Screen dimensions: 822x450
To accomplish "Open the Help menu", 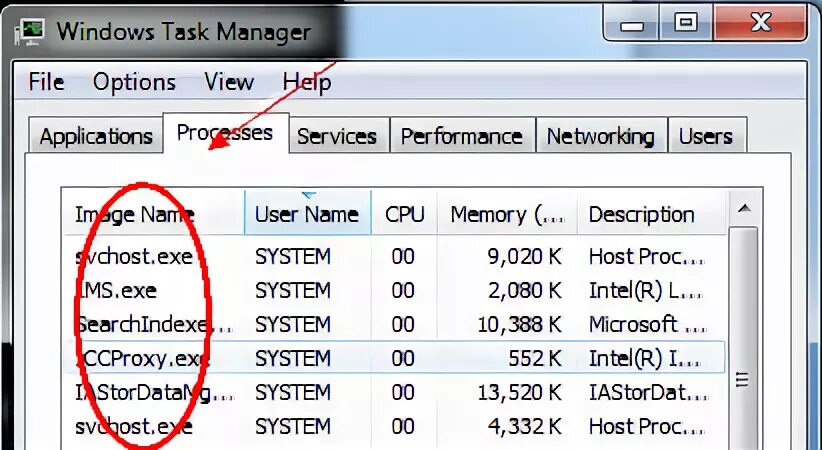I will point(307,82).
